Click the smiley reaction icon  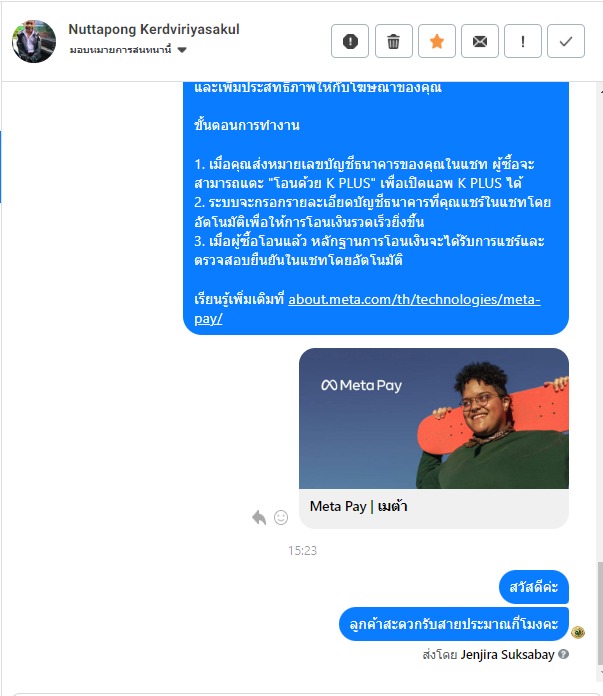tap(281, 517)
